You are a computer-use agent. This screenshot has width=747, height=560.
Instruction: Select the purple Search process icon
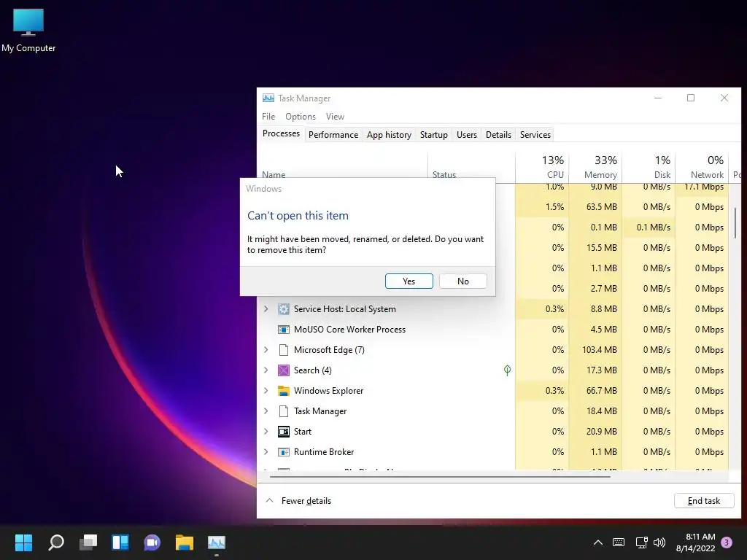(x=284, y=370)
